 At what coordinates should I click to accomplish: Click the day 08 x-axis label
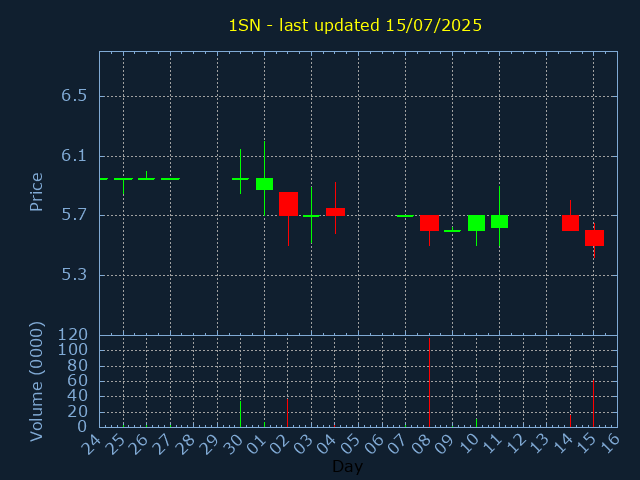pos(420,444)
